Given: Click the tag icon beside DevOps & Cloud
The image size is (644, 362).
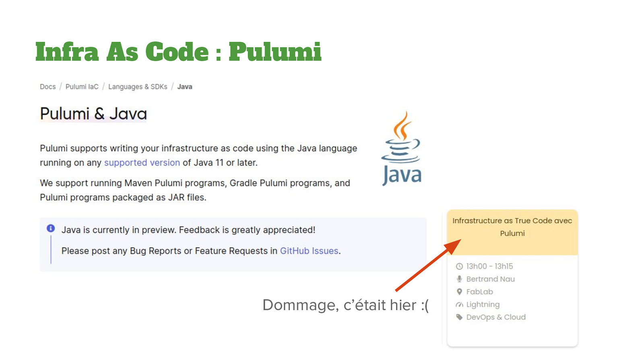Looking at the screenshot, I should (459, 317).
